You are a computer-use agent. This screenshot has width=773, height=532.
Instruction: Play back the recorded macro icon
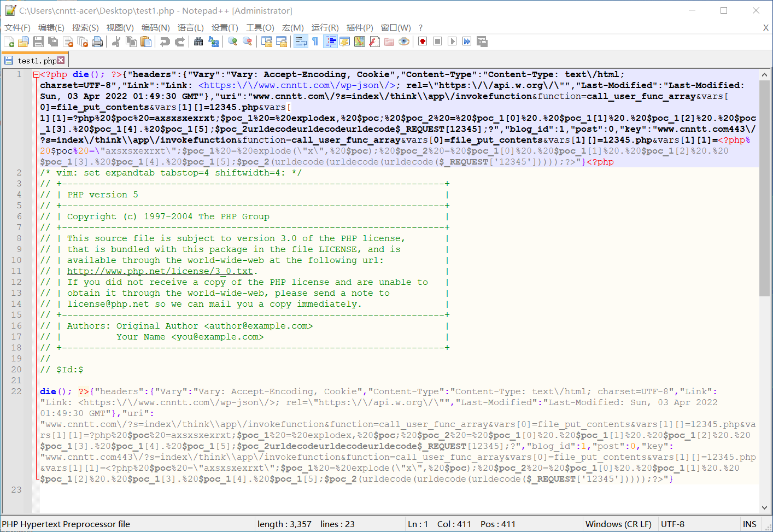point(452,42)
